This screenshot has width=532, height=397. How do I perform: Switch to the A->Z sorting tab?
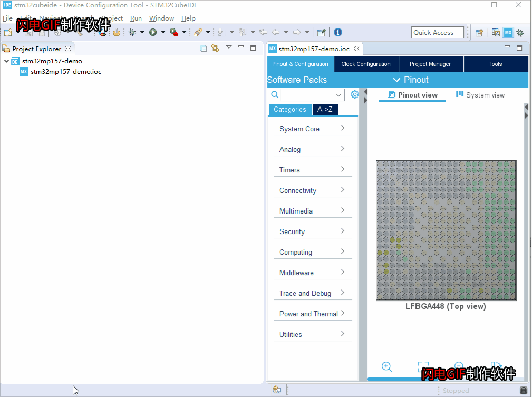pyautogui.click(x=325, y=109)
